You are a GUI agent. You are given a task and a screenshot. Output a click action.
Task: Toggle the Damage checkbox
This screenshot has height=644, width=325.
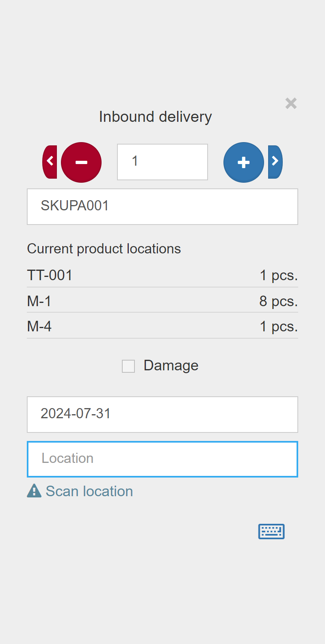[x=128, y=366]
